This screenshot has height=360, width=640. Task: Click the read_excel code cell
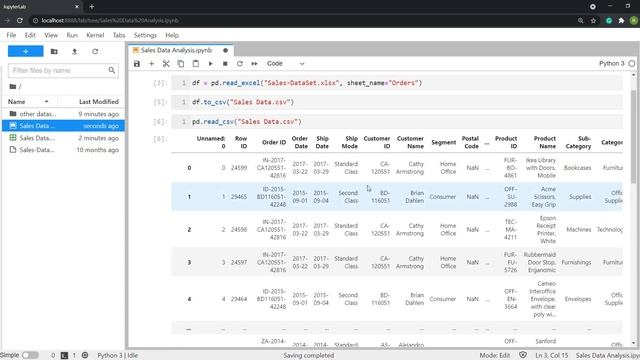coord(397,83)
